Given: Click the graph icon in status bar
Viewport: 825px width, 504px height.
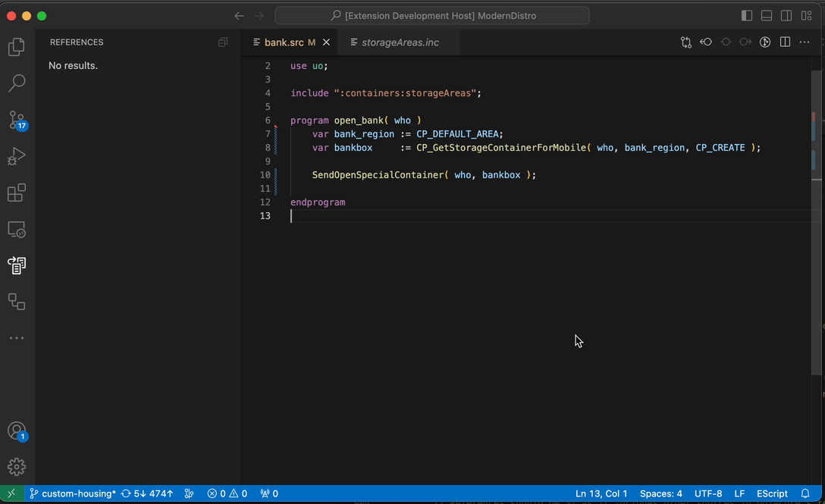Looking at the screenshot, I should 189,493.
